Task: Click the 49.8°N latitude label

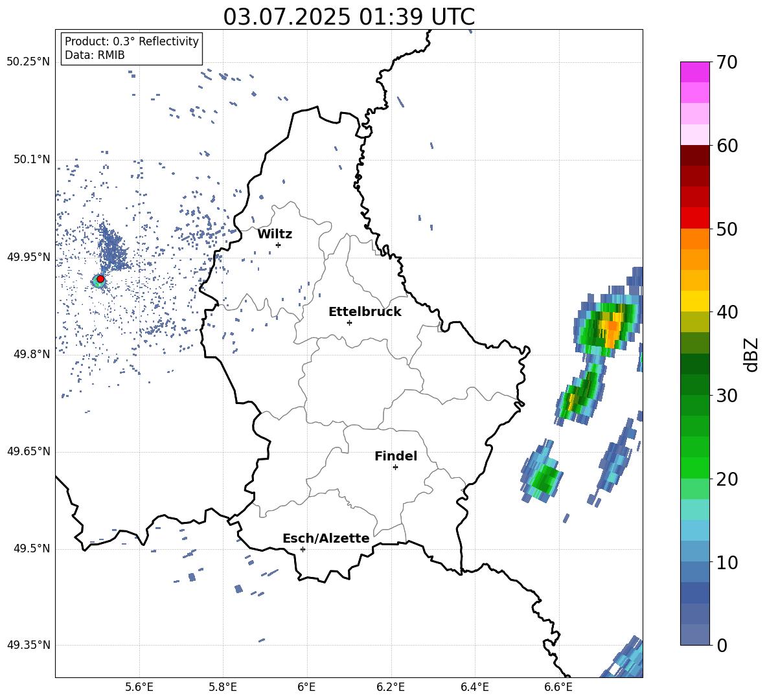Action: coord(32,354)
